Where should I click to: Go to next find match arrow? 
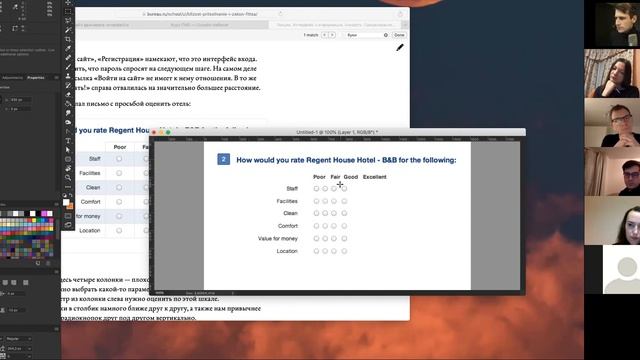point(332,35)
